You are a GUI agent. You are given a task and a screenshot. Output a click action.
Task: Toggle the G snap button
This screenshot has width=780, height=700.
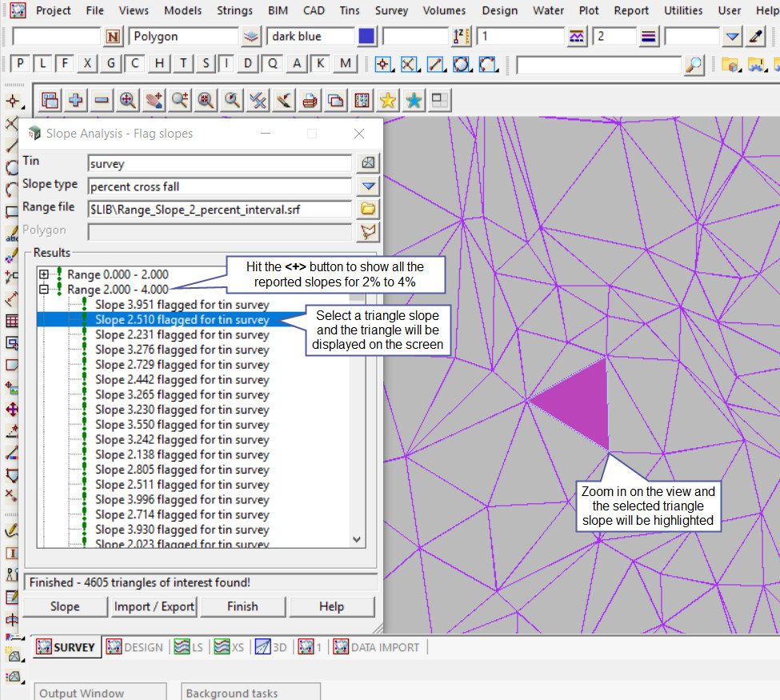point(111,64)
